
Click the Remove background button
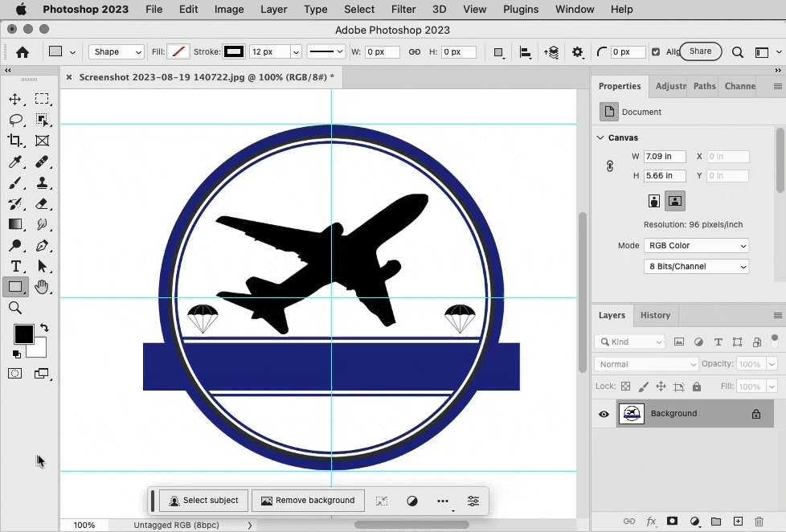[x=308, y=500]
